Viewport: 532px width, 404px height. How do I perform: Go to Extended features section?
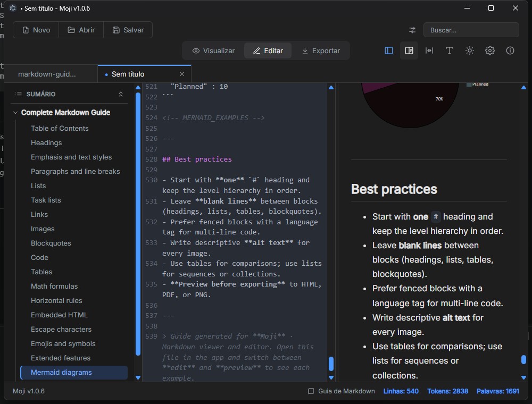pos(61,358)
